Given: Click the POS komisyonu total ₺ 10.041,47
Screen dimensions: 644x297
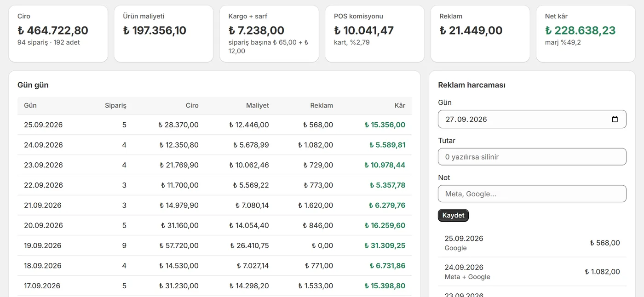Looking at the screenshot, I should click(364, 30).
